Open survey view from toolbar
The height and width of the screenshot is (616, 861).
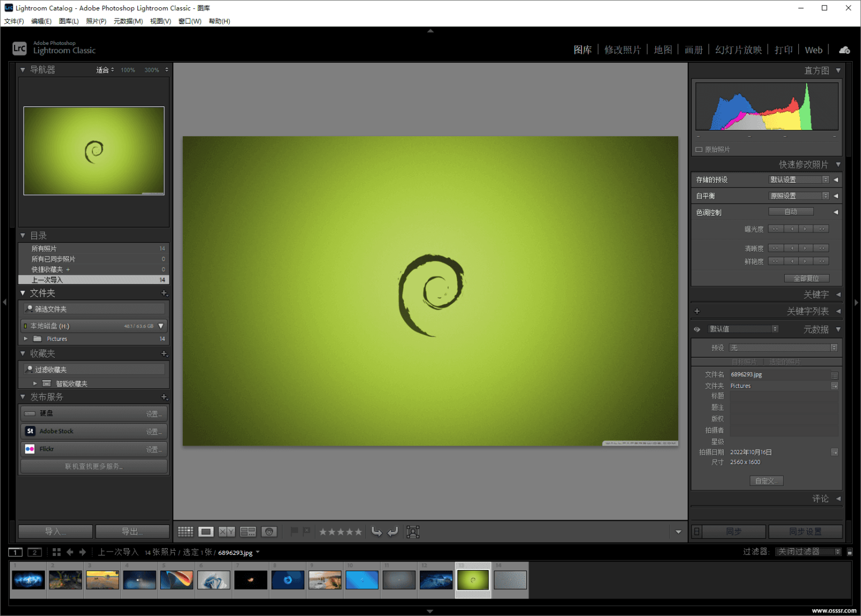[x=248, y=531]
